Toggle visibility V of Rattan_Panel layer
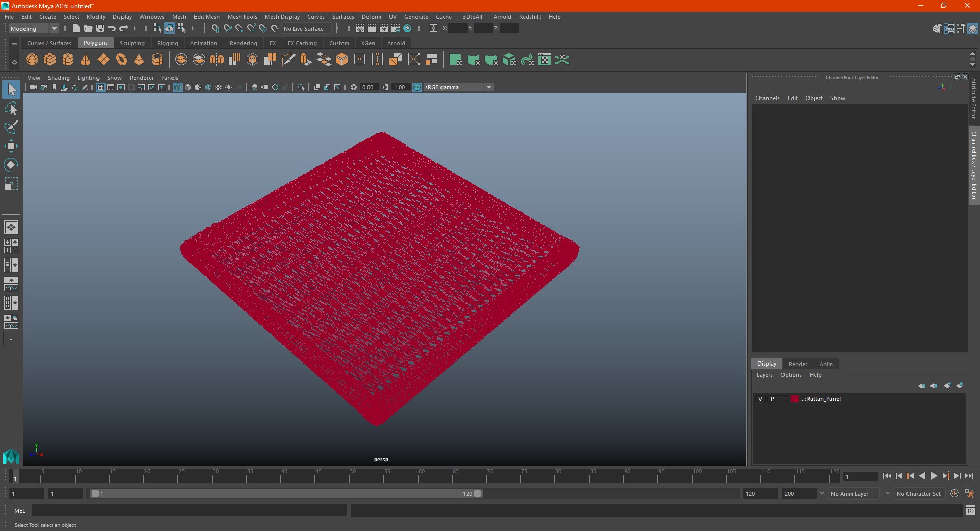Screen dimensions: 980x531 pos(760,399)
